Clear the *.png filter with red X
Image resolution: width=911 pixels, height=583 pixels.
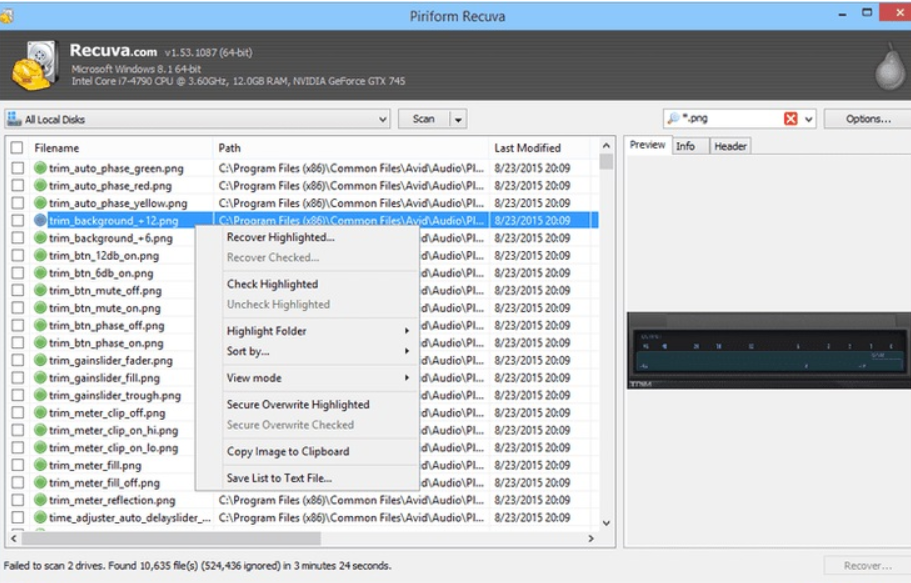[x=790, y=119]
